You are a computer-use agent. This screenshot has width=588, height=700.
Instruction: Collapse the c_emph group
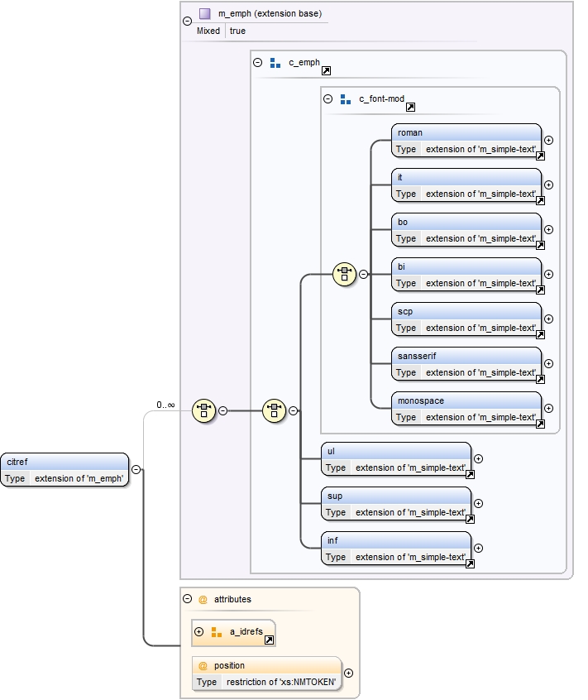pyautogui.click(x=257, y=62)
